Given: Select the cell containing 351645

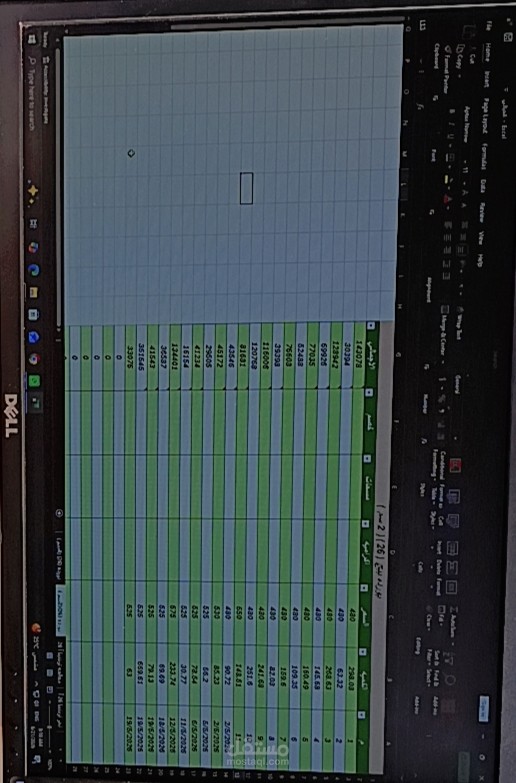Looking at the screenshot, I should coord(142,357).
